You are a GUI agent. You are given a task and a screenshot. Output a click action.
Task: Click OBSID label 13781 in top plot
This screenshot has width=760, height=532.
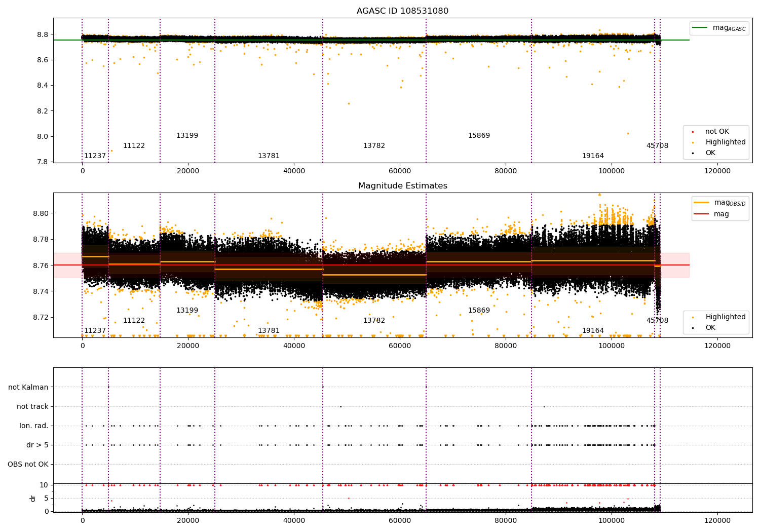point(269,156)
